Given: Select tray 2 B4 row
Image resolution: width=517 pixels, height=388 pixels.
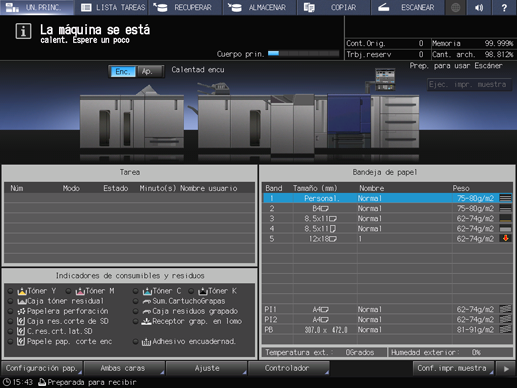Looking at the screenshot, I should (388, 209).
